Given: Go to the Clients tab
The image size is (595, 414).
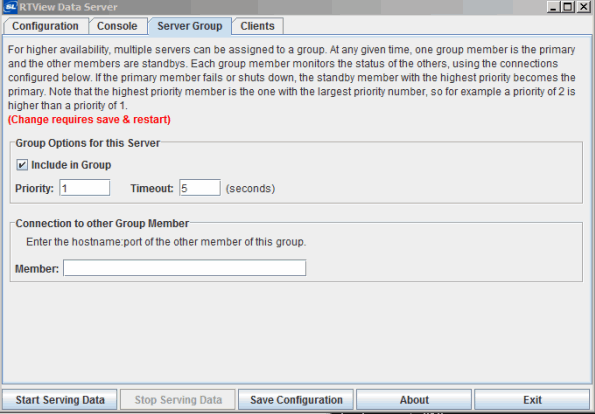Looking at the screenshot, I should point(257,26).
